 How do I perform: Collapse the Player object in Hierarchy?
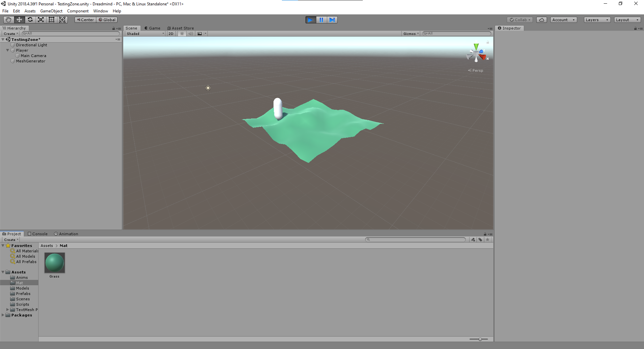(7, 50)
